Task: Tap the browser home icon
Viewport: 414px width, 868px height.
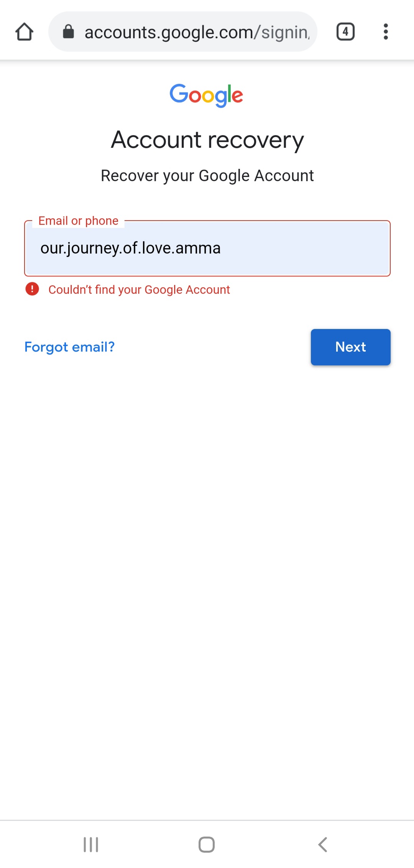Action: (x=24, y=32)
